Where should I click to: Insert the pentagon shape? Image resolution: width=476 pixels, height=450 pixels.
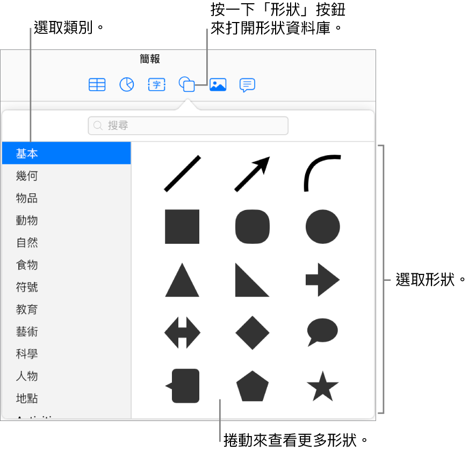pyautogui.click(x=253, y=386)
